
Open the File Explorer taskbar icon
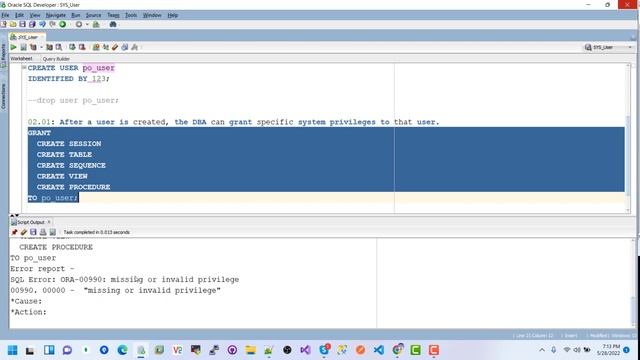(251, 350)
